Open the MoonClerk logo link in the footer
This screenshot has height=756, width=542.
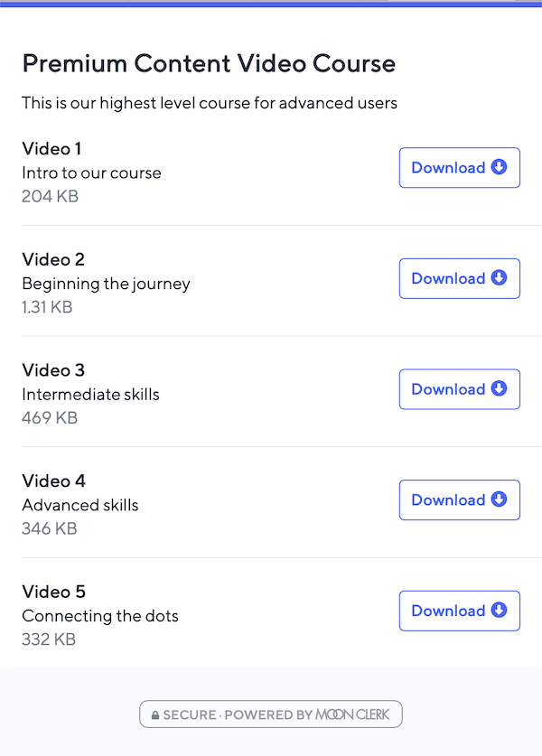352,714
